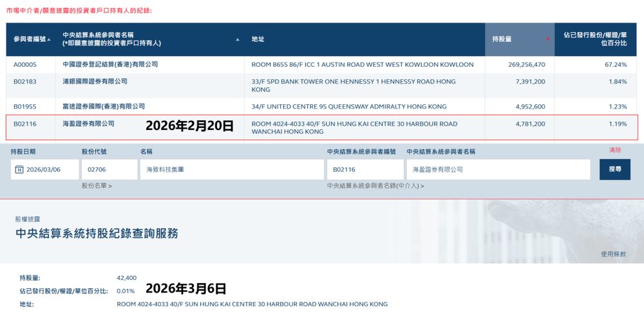Select percentage value 67.24%

point(616,64)
